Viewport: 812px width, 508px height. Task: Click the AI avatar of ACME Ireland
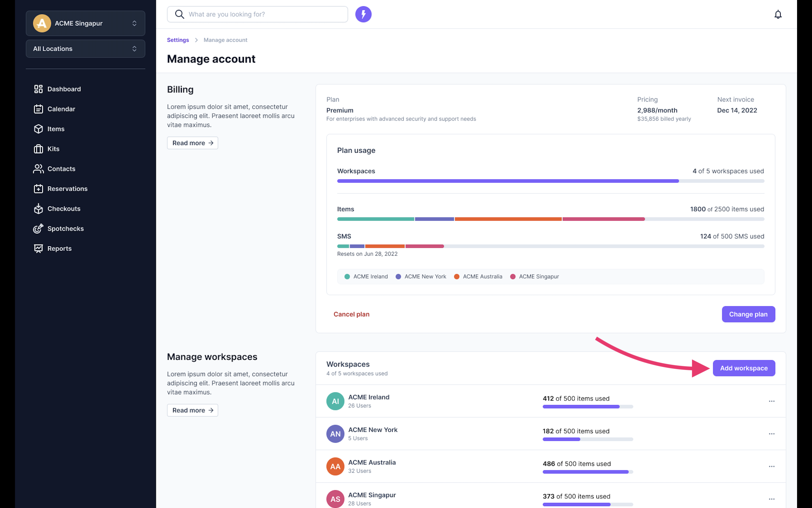(335, 401)
